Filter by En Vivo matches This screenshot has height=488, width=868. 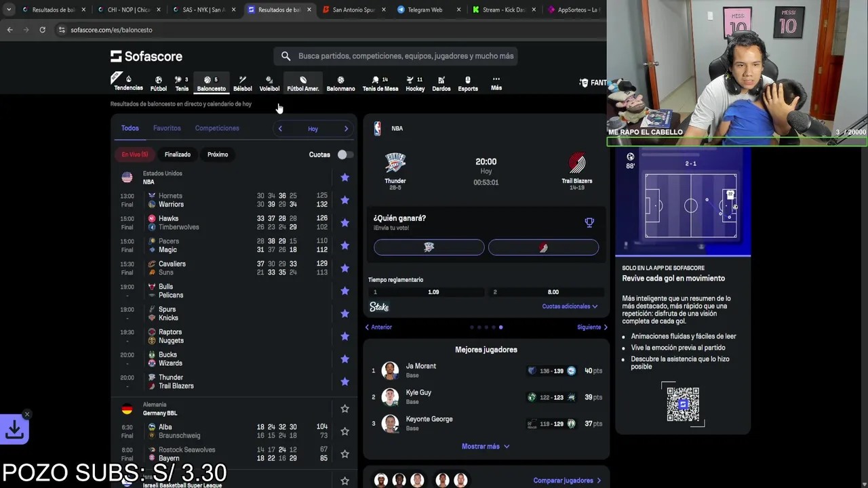(x=134, y=155)
